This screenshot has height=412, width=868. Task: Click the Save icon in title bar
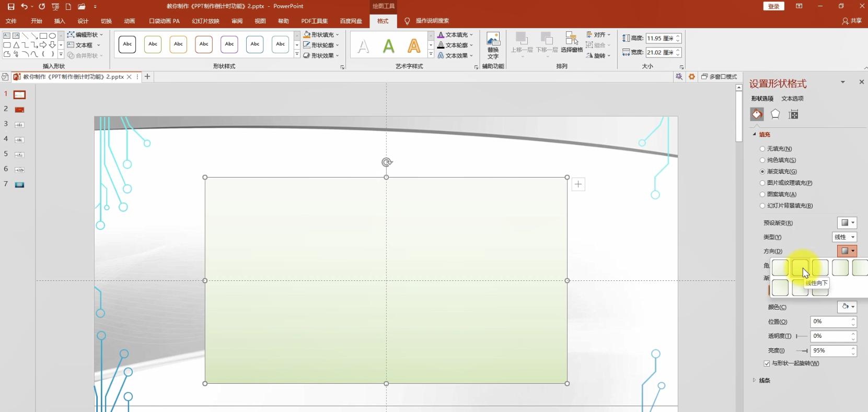tap(10, 6)
